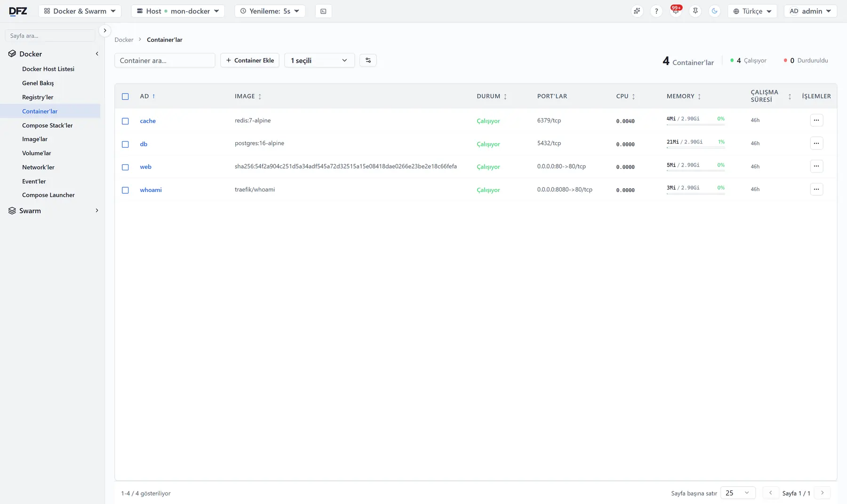Check the web container checkbox

[x=125, y=167]
